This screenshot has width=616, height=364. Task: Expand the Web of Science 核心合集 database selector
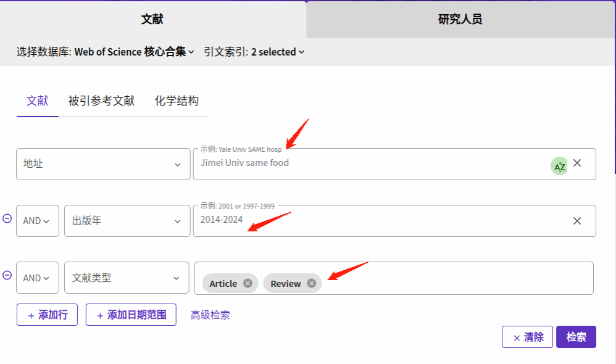pos(135,52)
